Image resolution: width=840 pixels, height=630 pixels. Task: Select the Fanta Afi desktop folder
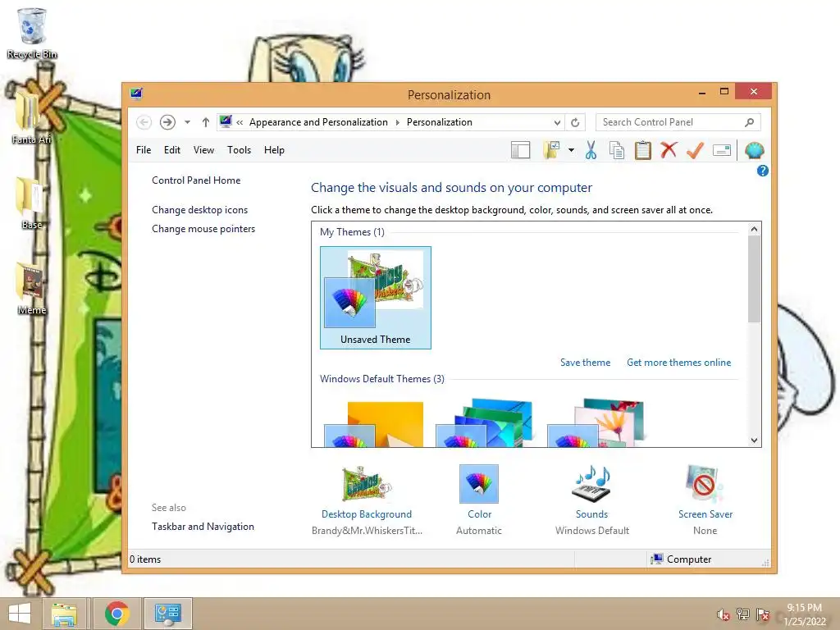click(32, 118)
